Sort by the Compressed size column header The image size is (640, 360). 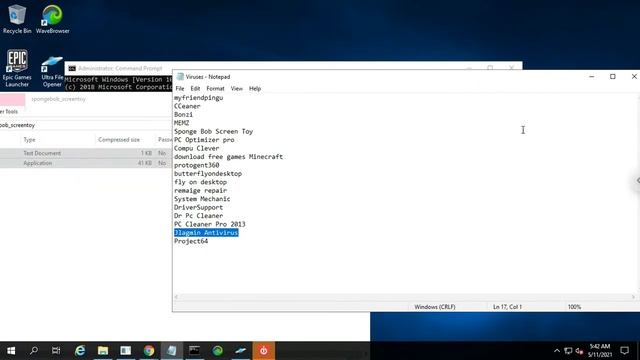[x=119, y=140]
